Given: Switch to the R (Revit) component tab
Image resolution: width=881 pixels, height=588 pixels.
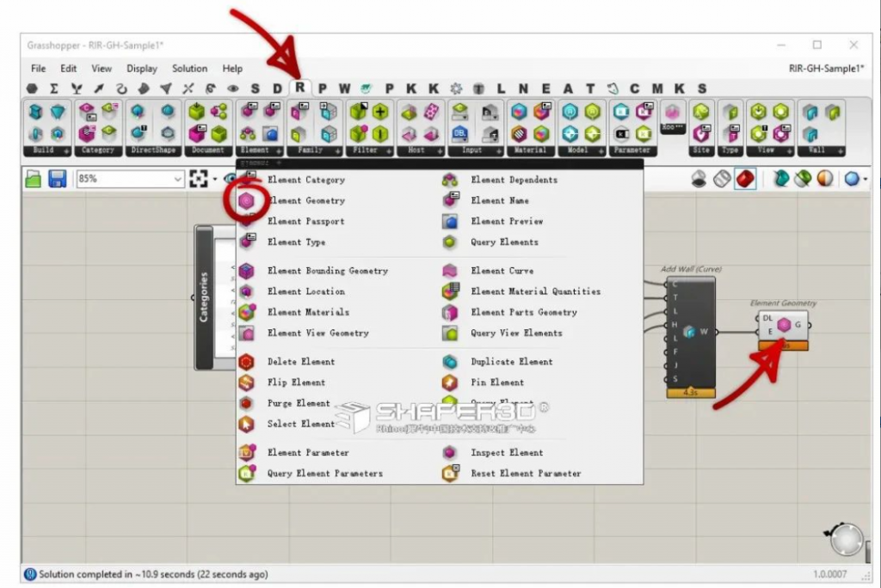Looking at the screenshot, I should click(299, 88).
